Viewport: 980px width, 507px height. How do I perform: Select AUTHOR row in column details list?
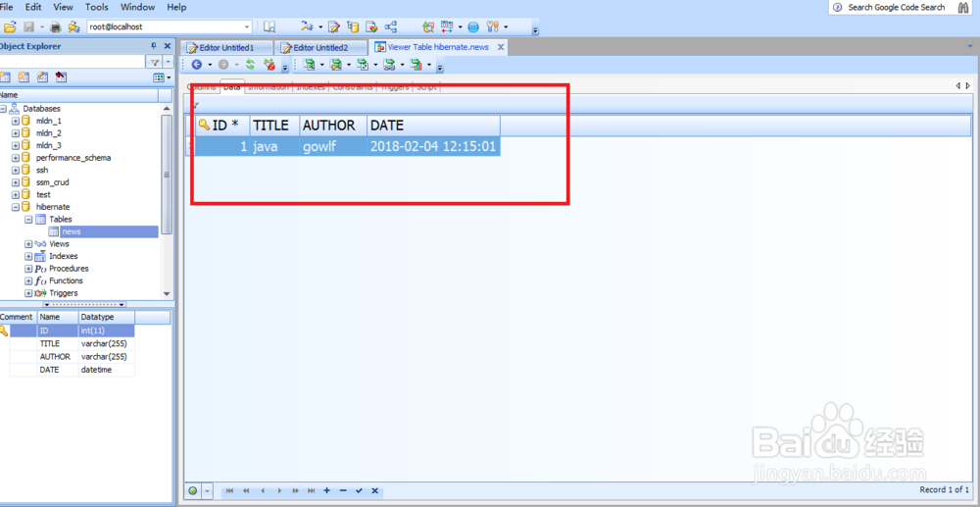pos(68,357)
